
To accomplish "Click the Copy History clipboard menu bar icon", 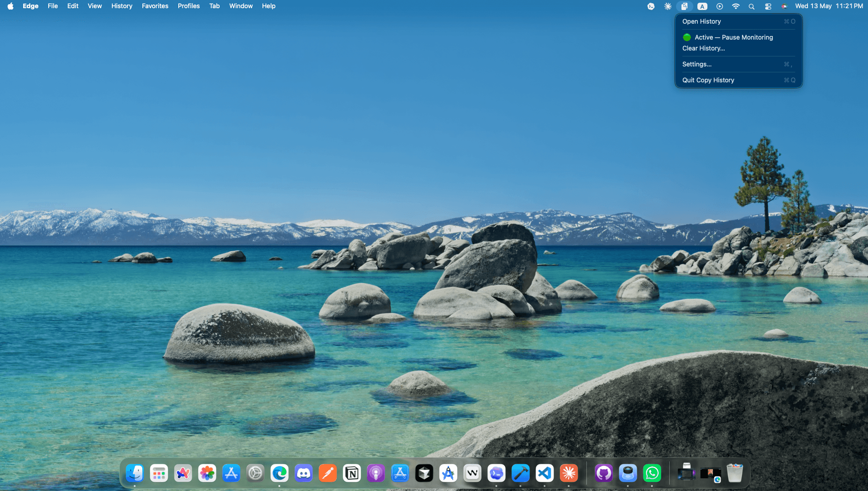I will point(684,6).
